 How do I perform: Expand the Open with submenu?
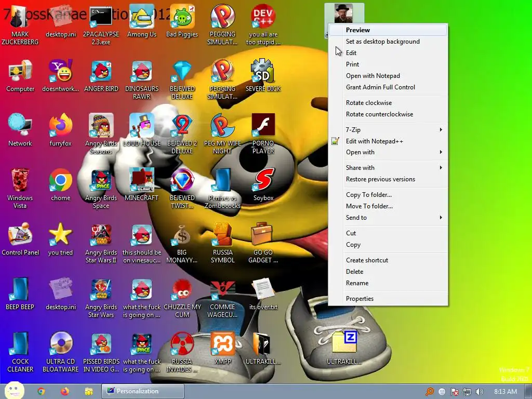click(389, 152)
